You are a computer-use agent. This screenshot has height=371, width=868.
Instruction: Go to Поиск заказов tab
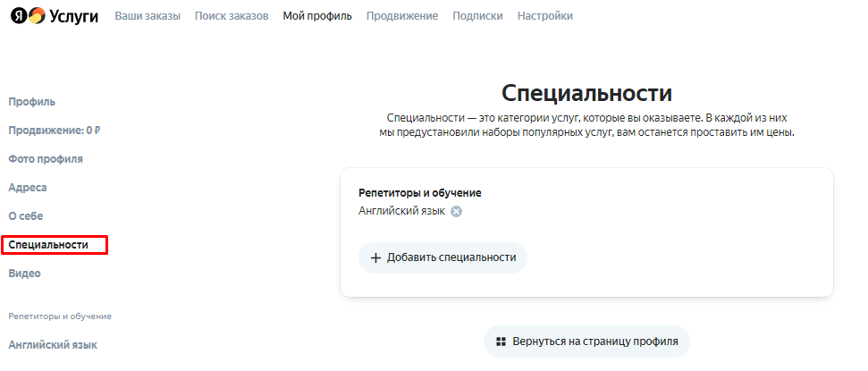pos(232,16)
